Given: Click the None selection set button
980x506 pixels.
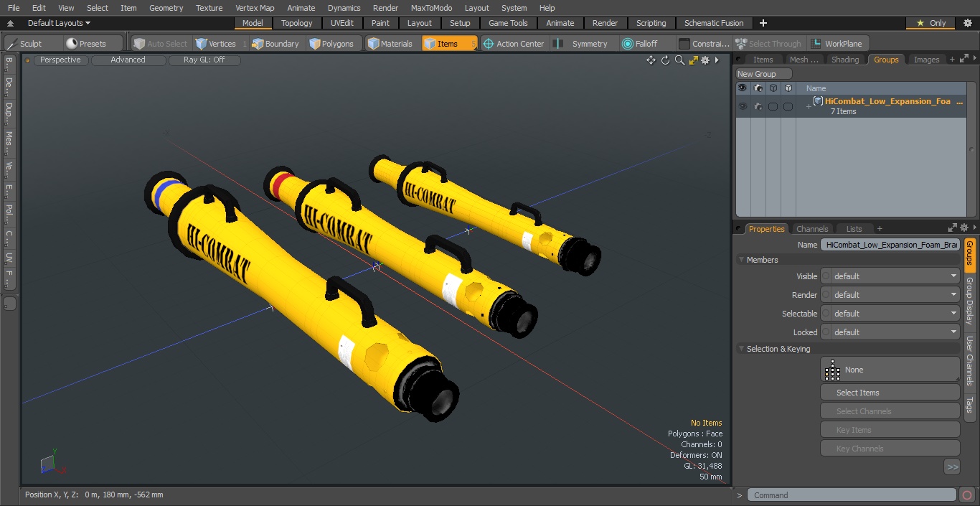Looking at the screenshot, I should coord(890,370).
